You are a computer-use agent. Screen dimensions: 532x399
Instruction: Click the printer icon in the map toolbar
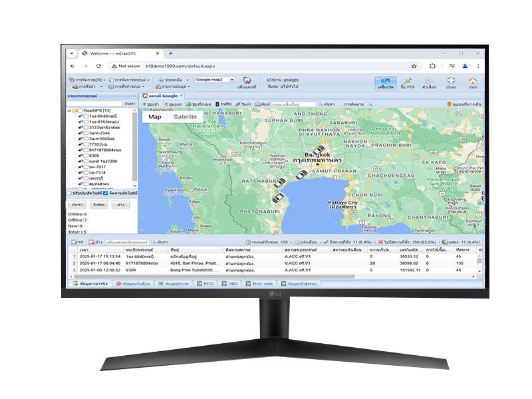tap(257, 104)
